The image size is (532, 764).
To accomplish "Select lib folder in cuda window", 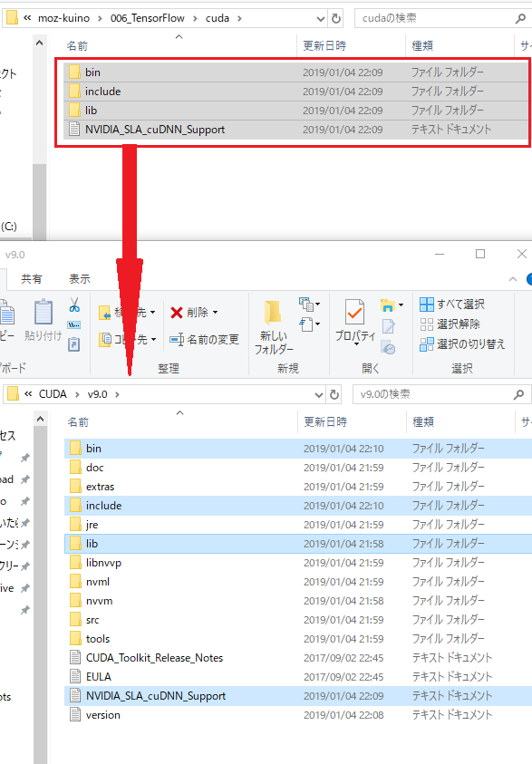I will click(295, 111).
